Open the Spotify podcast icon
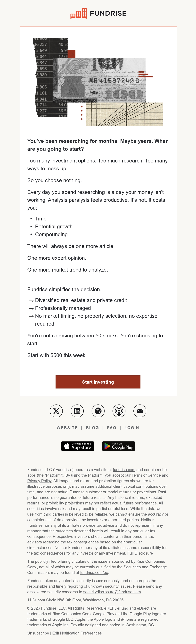Image resolution: width=196 pixels, height=644 pixels. (x=98, y=411)
